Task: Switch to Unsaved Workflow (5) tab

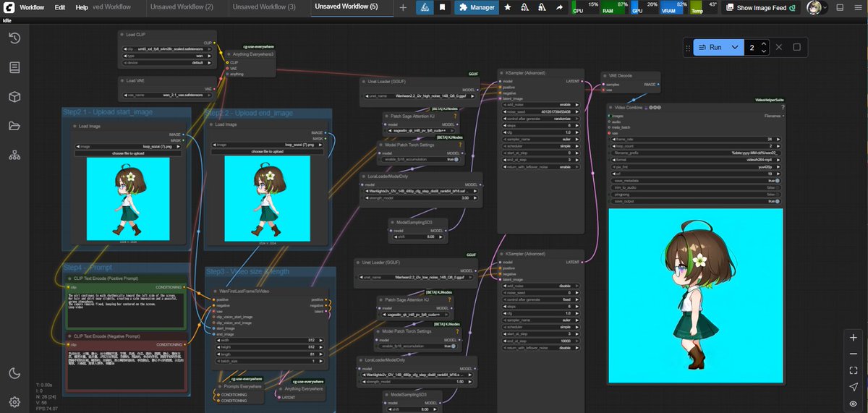Action: pos(346,7)
